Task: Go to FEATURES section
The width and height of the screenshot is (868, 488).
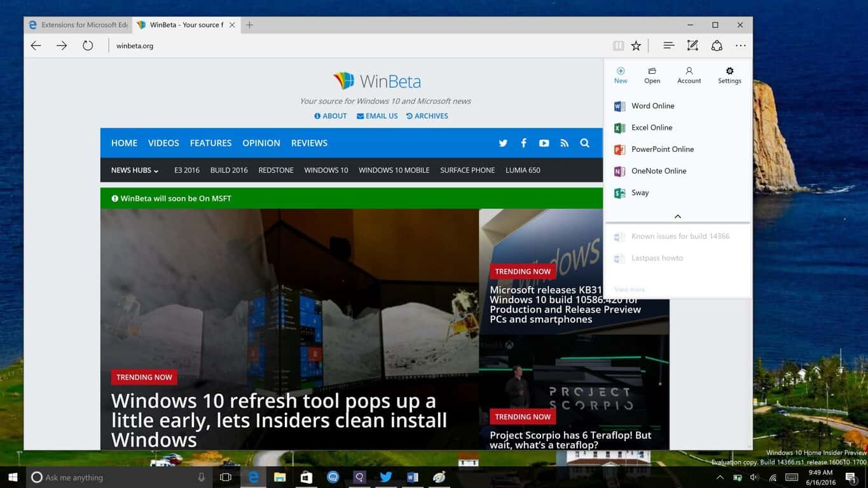Action: click(x=210, y=143)
